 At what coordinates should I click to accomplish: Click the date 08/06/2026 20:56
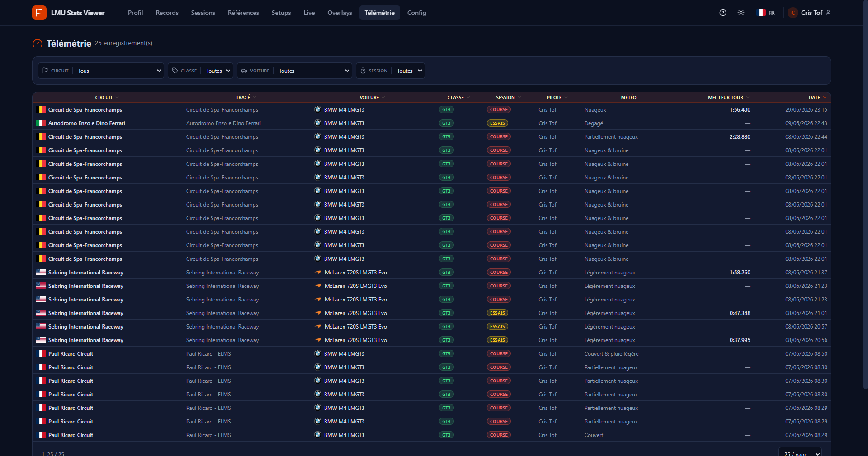click(x=806, y=340)
